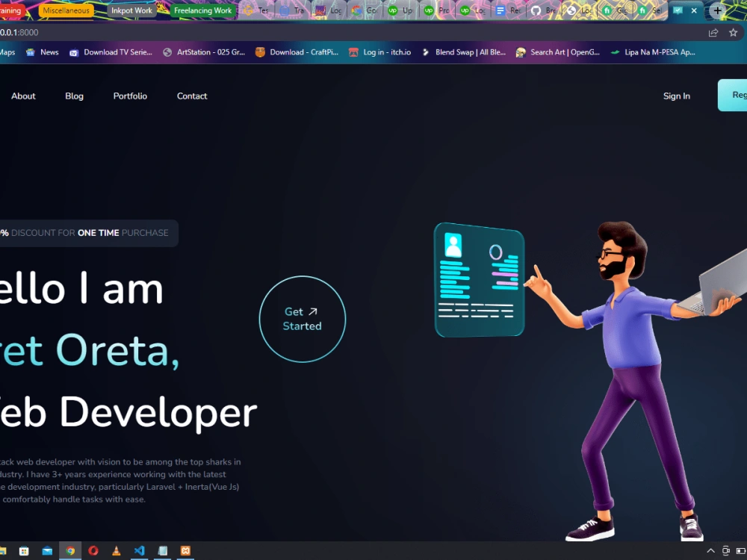This screenshot has height=560, width=747.
Task: Open a new browser tab with the plus button
Action: 717,10
